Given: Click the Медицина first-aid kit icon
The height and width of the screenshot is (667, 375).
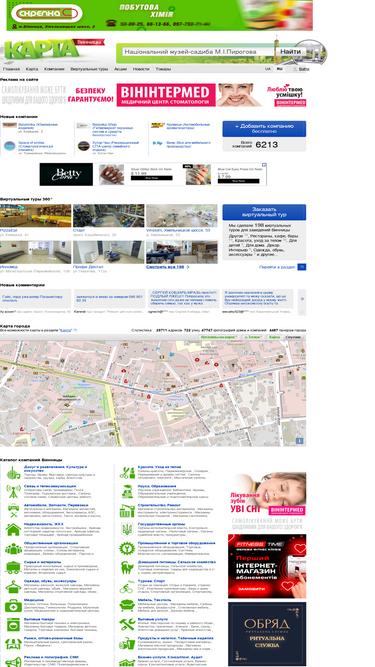Looking at the screenshot, I should pyautogui.click(x=13, y=606).
